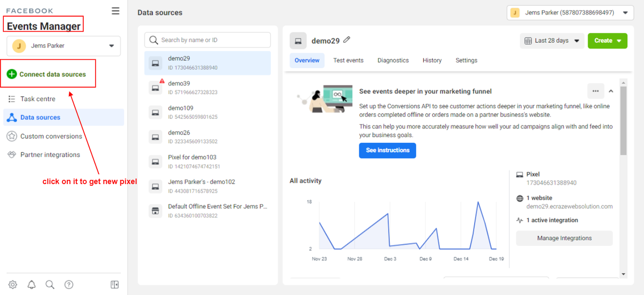Click Connect data sources

[52, 74]
